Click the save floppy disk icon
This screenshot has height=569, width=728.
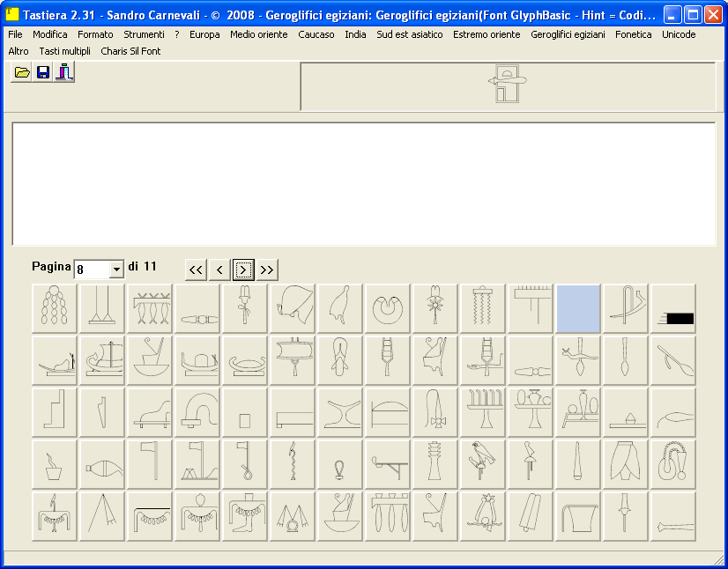click(x=42, y=72)
